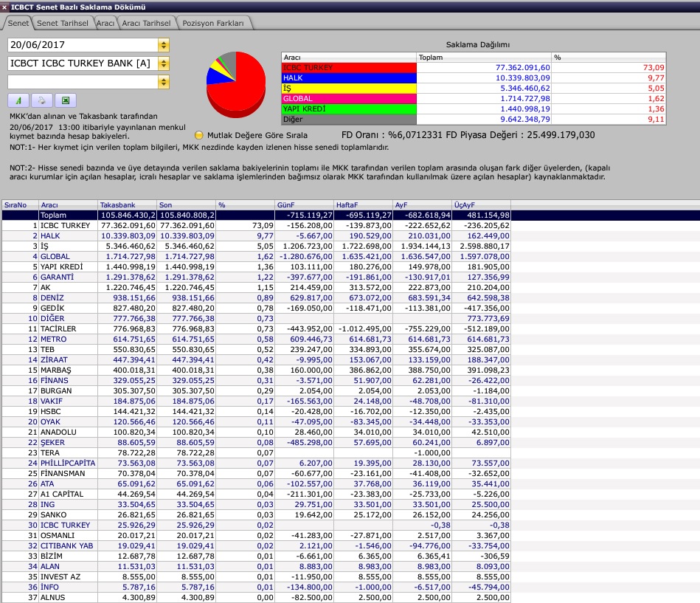This screenshot has height=603, width=700.
Task: Select the SANKO broker row
Action: pyautogui.click(x=256, y=514)
